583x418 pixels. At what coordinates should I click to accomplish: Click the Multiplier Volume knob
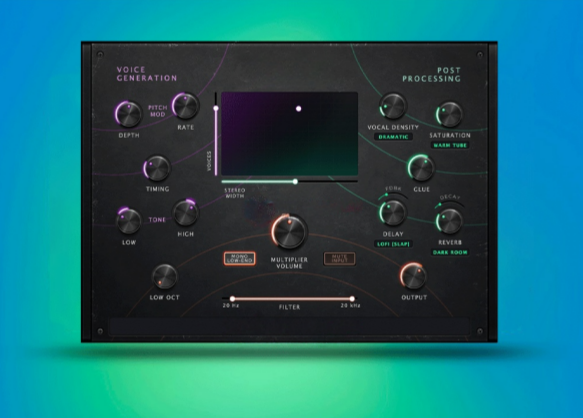click(289, 231)
